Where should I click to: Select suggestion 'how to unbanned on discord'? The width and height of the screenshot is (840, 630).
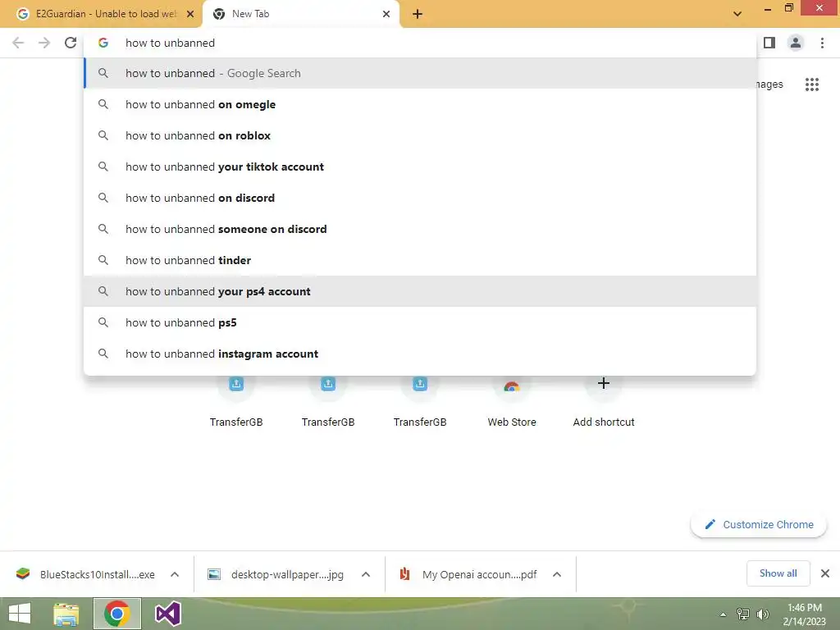[x=420, y=198]
